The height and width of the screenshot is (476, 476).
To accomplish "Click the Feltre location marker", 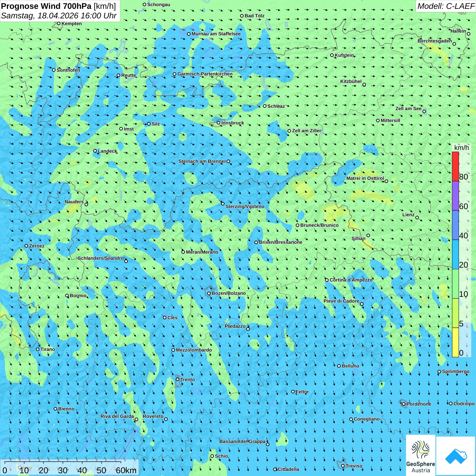I will [293, 392].
